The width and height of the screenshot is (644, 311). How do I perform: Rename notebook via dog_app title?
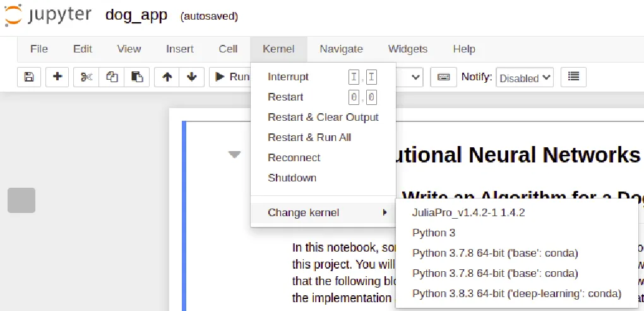pyautogui.click(x=136, y=15)
